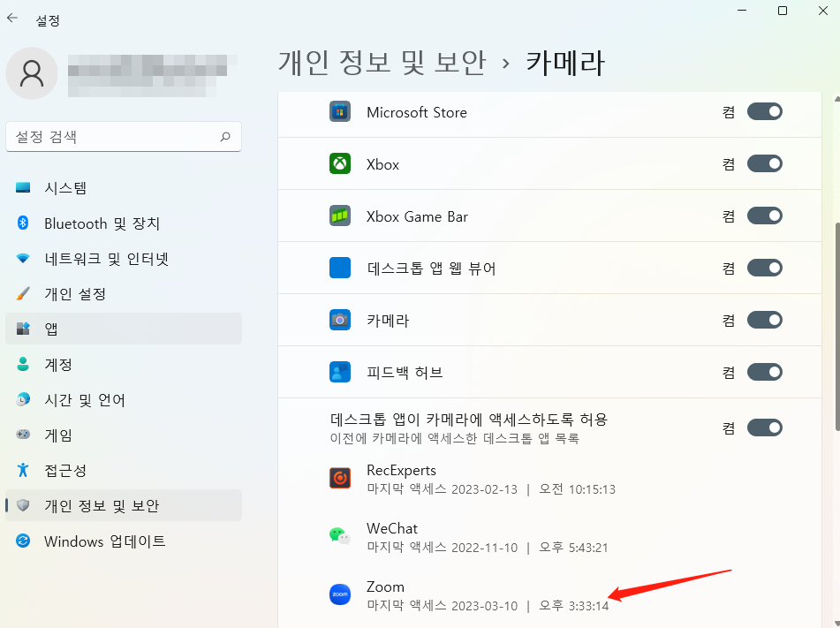This screenshot has height=628, width=840.
Task: Toggle camera access for Xbox
Action: [x=765, y=163]
